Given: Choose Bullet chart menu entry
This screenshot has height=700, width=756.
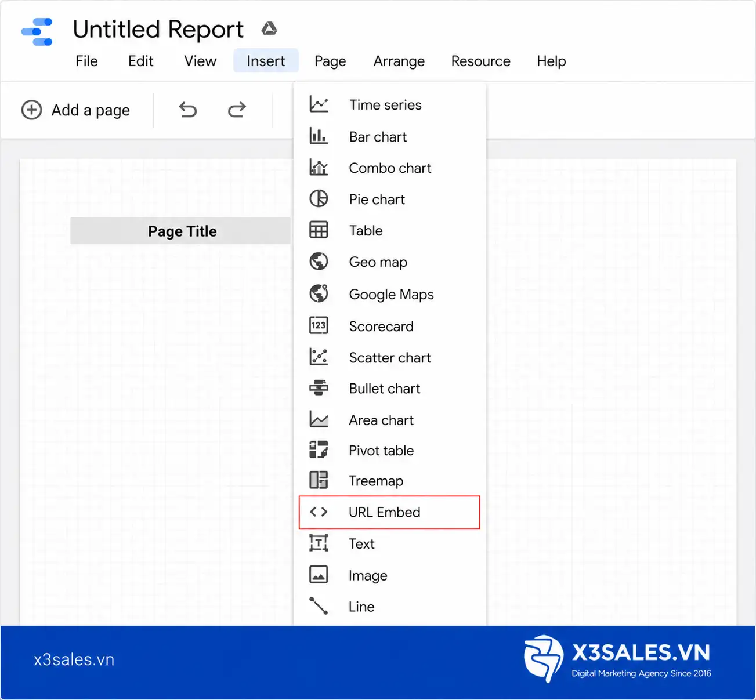Looking at the screenshot, I should point(390,388).
